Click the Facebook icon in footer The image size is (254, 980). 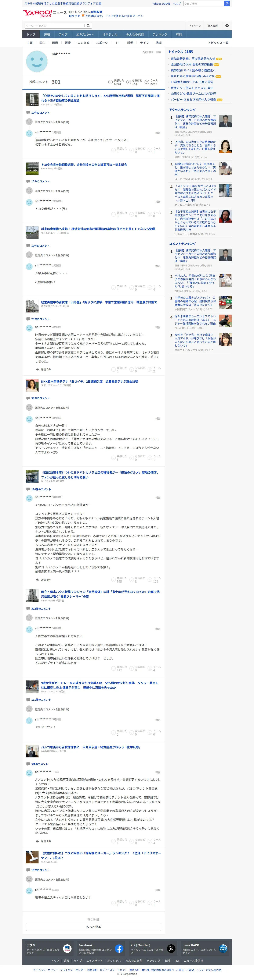click(119, 948)
